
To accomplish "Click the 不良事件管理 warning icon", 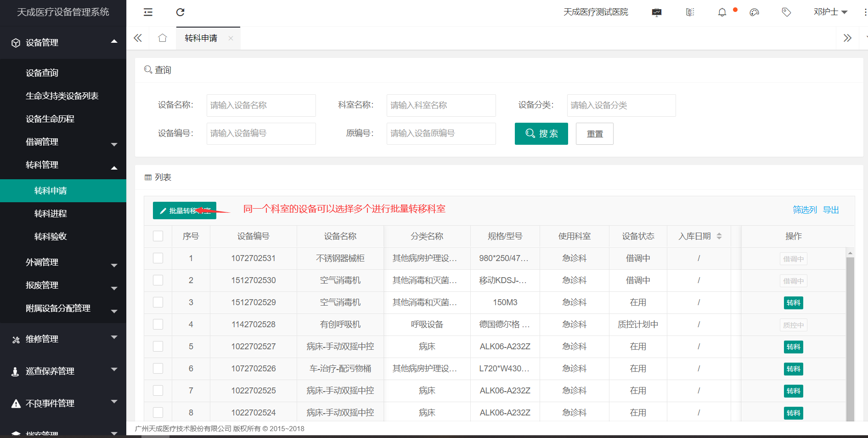I will [x=16, y=404].
